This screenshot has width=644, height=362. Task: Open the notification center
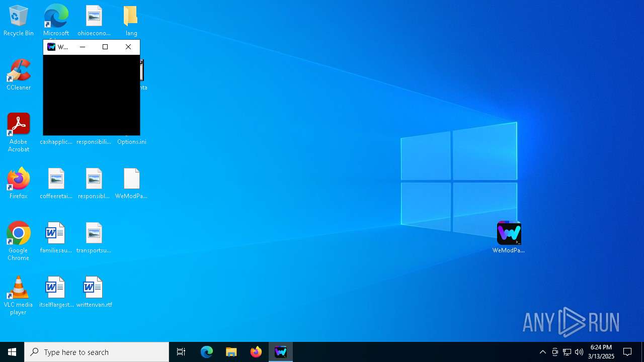click(x=627, y=352)
